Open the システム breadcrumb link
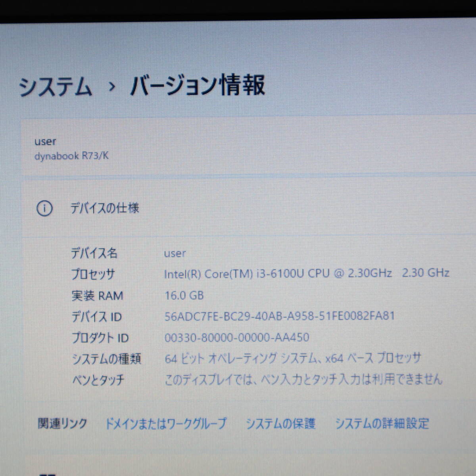Image resolution: width=476 pixels, height=476 pixels. click(x=55, y=87)
